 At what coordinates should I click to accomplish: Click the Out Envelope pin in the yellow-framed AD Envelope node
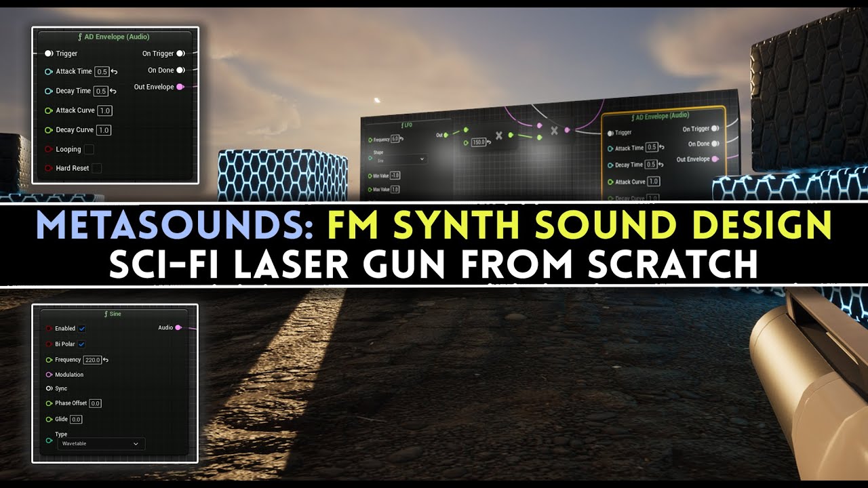[x=714, y=159]
